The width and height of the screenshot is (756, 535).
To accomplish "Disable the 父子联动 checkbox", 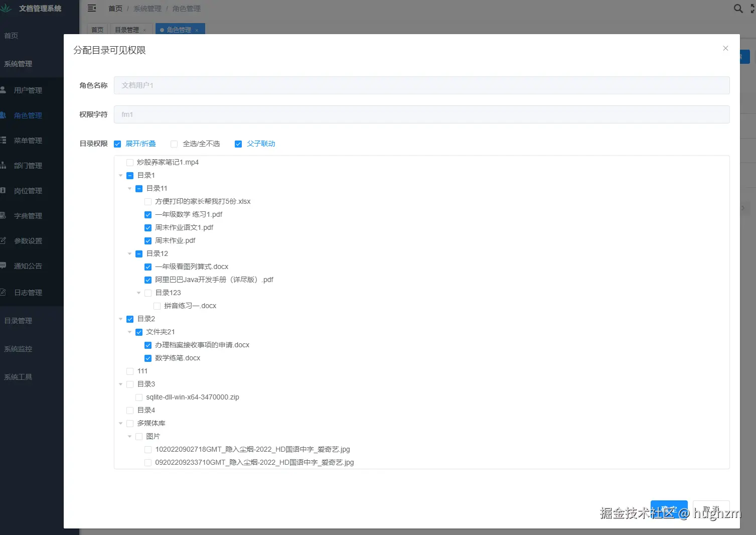I will [238, 144].
